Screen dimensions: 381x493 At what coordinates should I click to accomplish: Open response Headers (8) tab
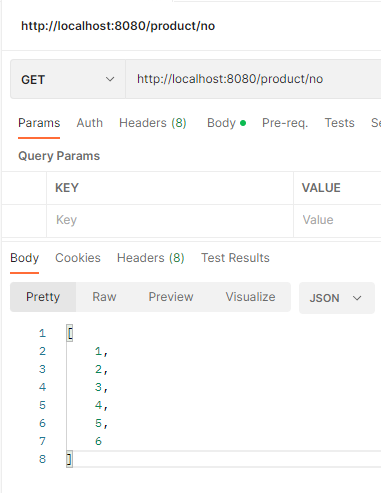tap(151, 258)
